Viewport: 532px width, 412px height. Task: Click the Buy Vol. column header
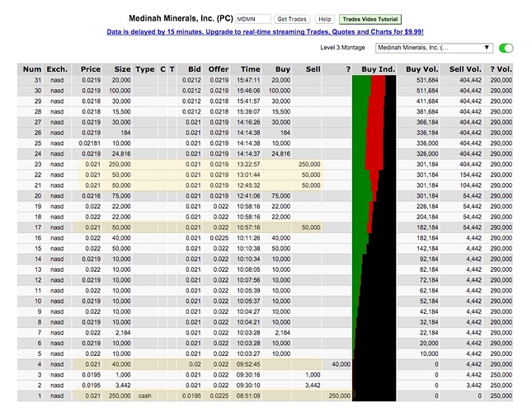[x=422, y=69]
